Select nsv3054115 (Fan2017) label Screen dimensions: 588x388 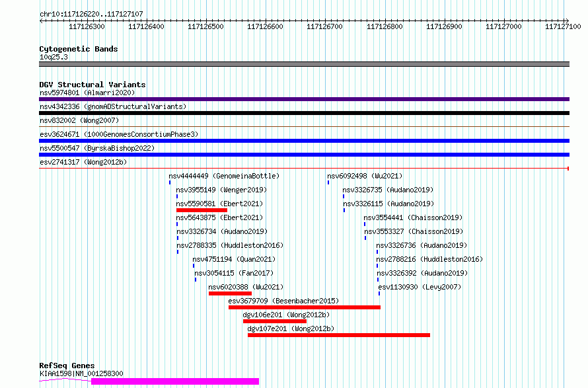(x=234, y=273)
